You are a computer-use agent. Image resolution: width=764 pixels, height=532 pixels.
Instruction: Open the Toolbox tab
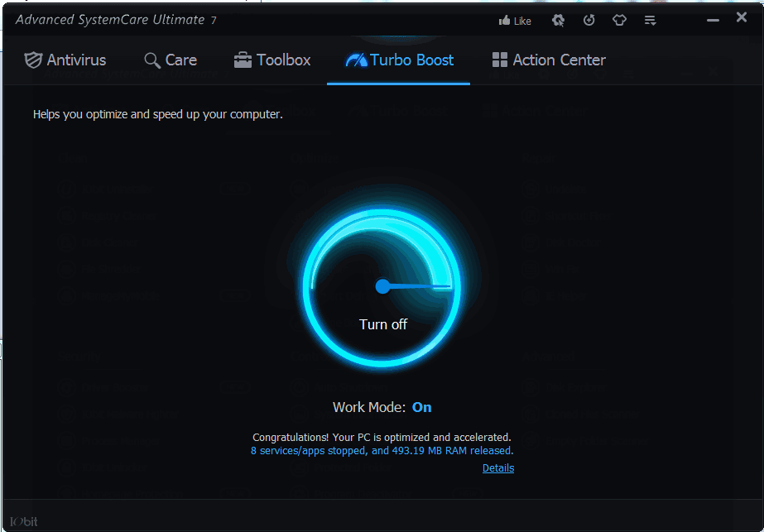[271, 60]
